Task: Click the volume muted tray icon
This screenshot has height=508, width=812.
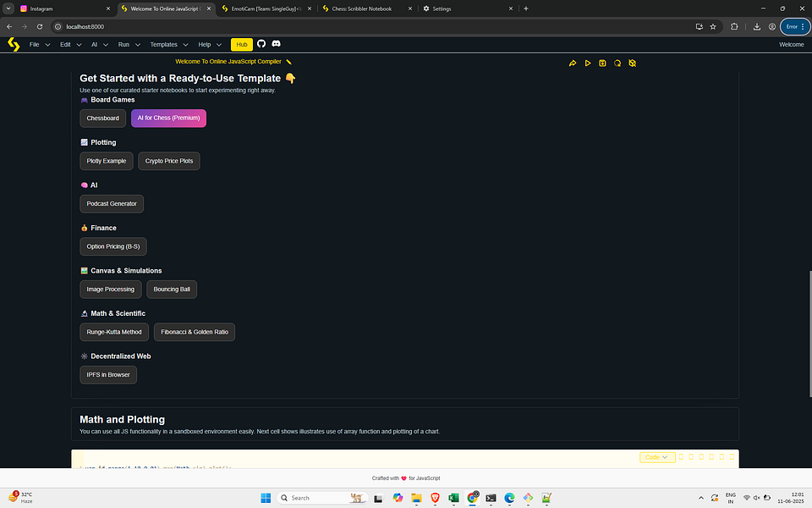Action: 756,498
